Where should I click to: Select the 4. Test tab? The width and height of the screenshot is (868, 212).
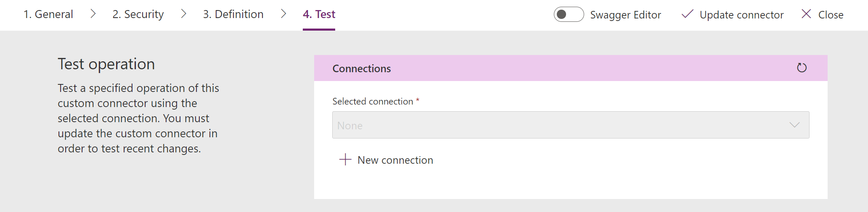point(319,14)
